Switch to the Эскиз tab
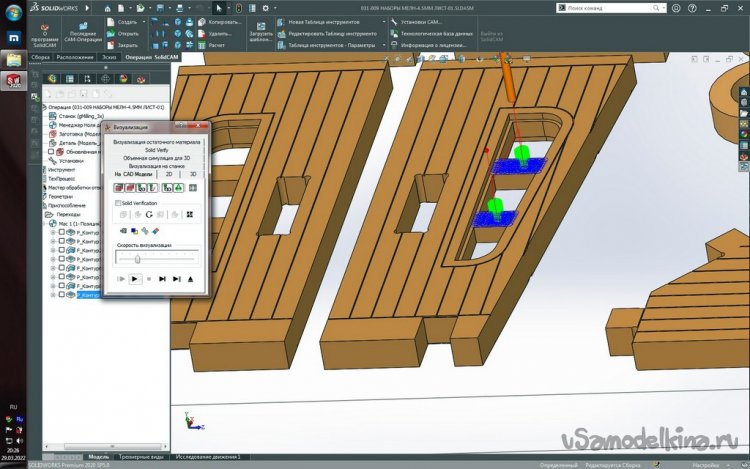This screenshot has height=469, width=750. tap(108, 57)
